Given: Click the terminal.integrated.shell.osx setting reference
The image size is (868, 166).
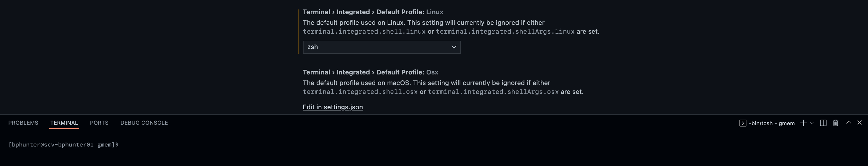Looking at the screenshot, I should (360, 92).
